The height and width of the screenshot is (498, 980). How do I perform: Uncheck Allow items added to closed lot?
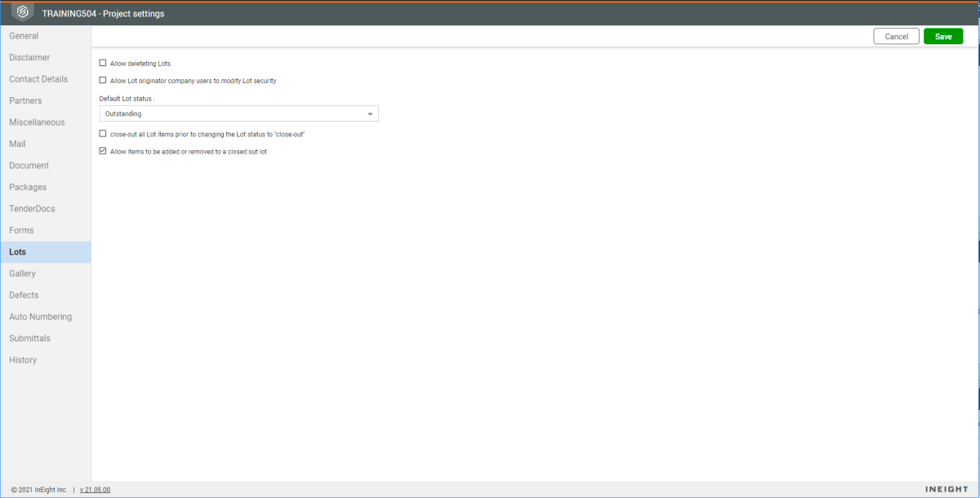[x=103, y=151]
